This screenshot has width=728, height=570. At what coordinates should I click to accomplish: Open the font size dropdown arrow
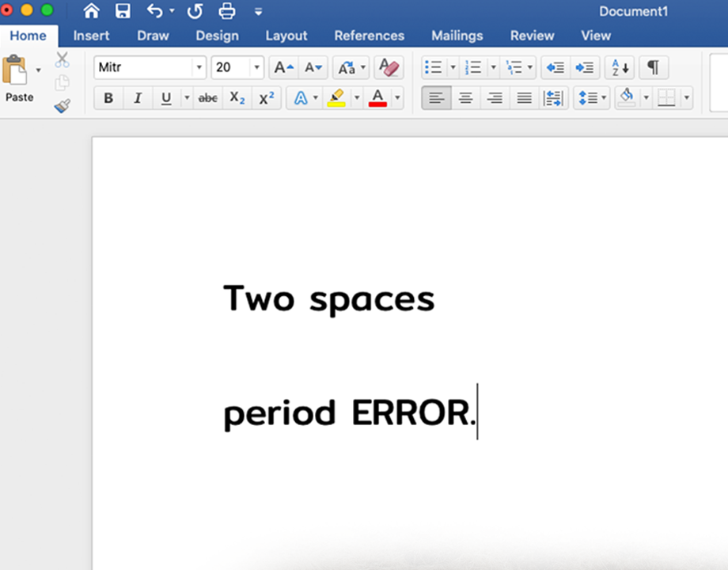[256, 68]
